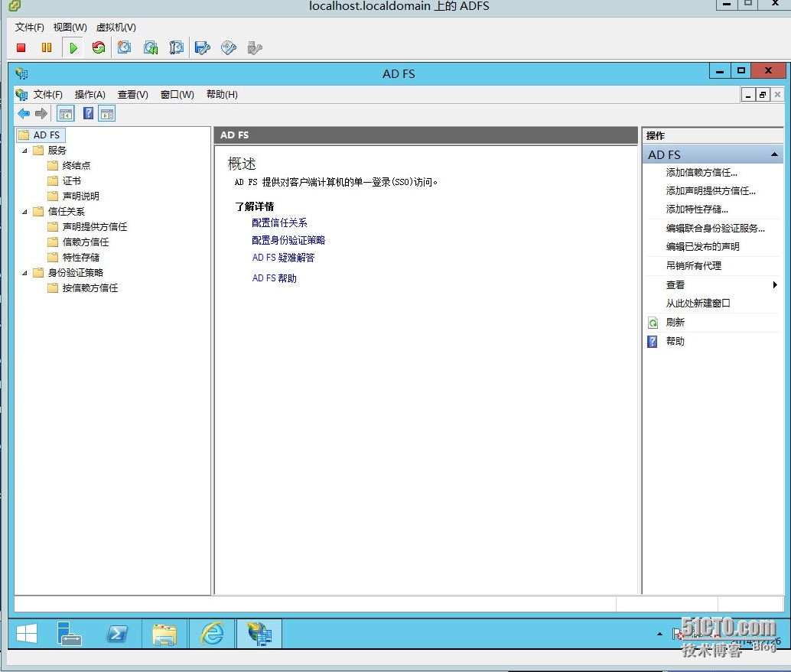The height and width of the screenshot is (672, 791).
Task: Click the reset virtual machine icon
Action: 99,48
